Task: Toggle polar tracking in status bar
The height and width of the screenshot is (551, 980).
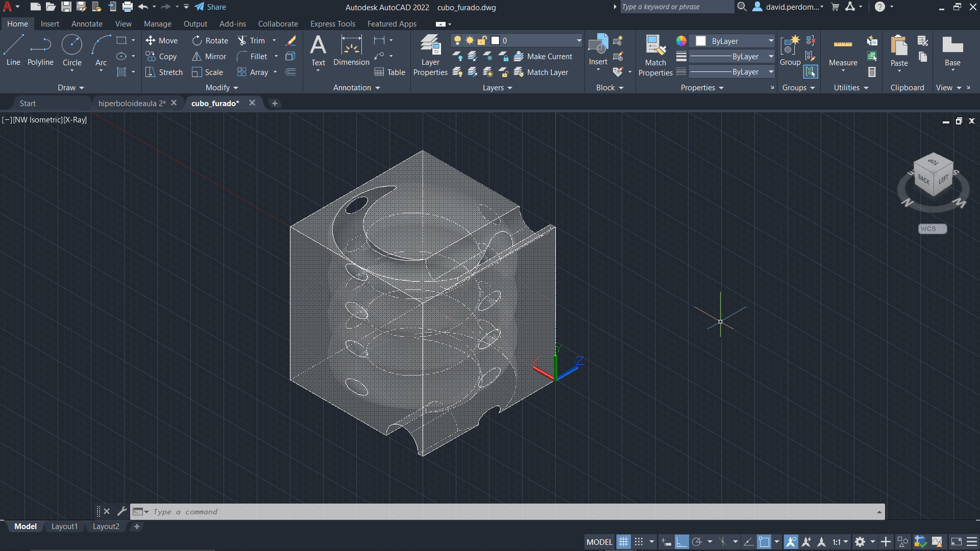Action: pyautogui.click(x=697, y=542)
